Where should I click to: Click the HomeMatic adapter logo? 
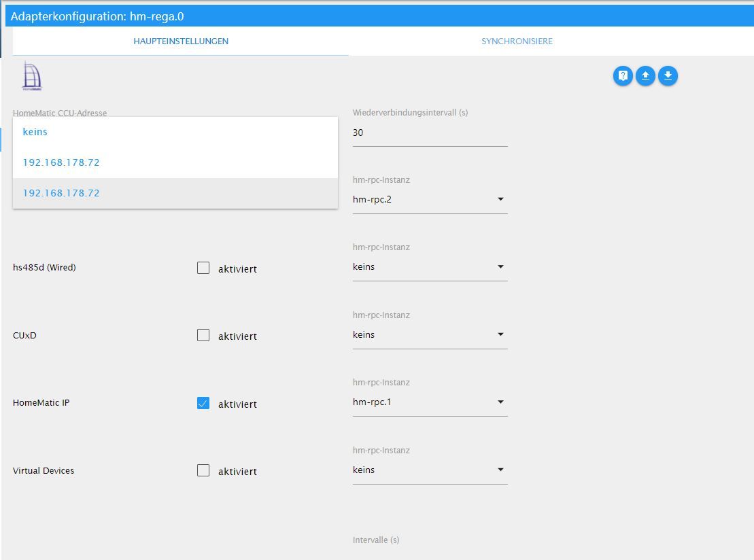[x=32, y=76]
